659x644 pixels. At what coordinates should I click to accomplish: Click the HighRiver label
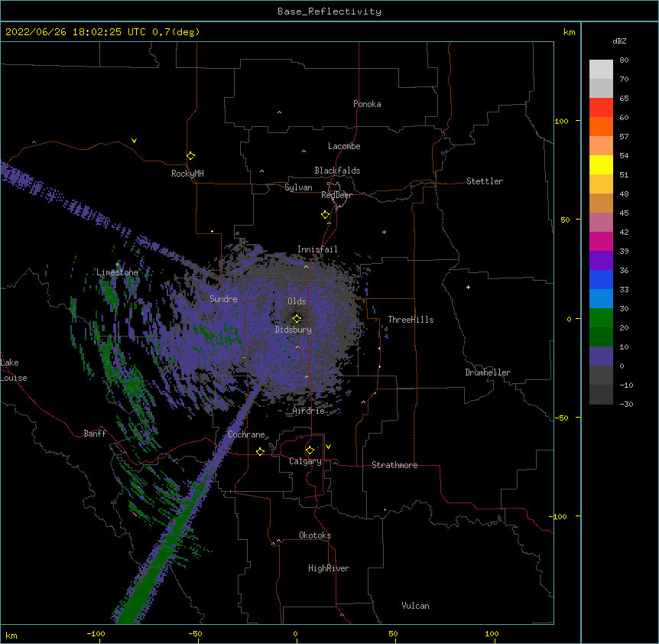tap(329, 568)
